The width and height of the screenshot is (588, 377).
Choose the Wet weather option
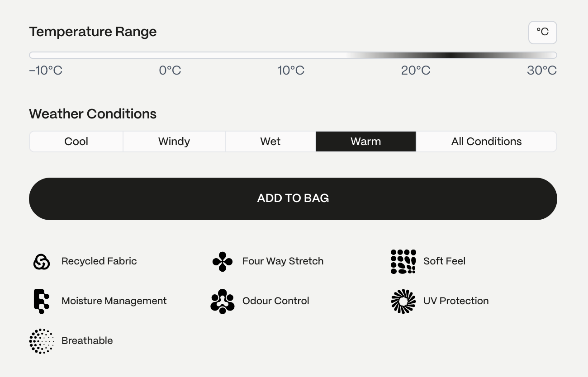click(x=270, y=141)
